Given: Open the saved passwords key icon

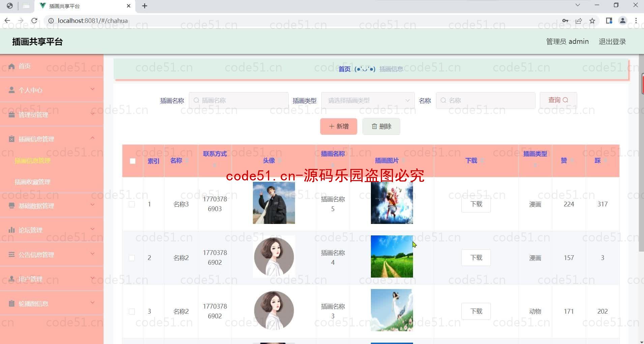Looking at the screenshot, I should (x=565, y=21).
